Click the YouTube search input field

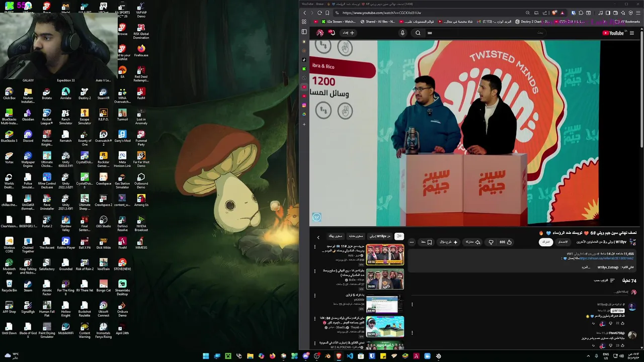pos(486,33)
